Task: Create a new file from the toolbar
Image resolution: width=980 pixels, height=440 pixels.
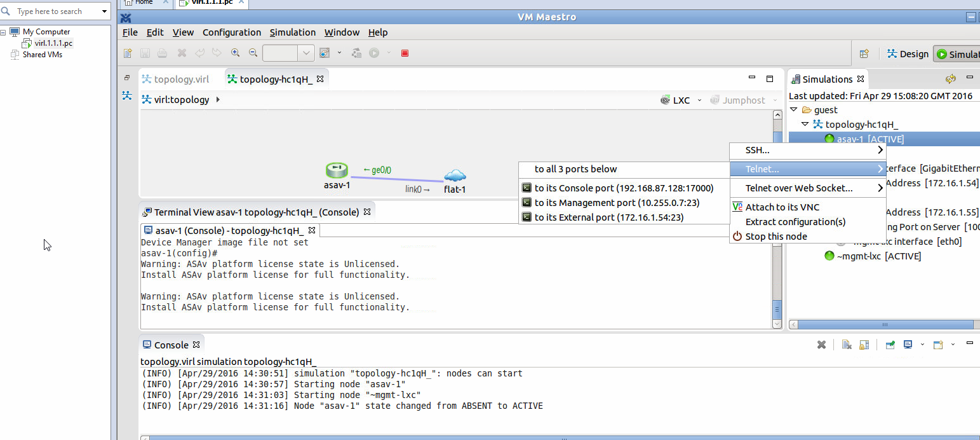Action: pos(127,53)
